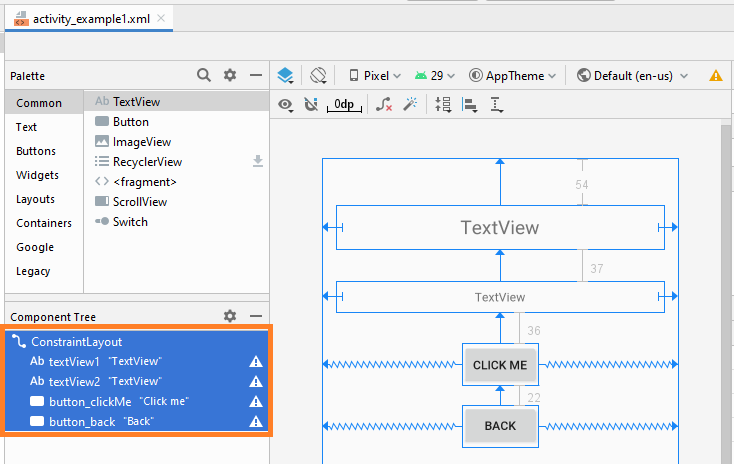Open the AppTheme selector
Screen dimensions: 734x464
click(x=513, y=75)
